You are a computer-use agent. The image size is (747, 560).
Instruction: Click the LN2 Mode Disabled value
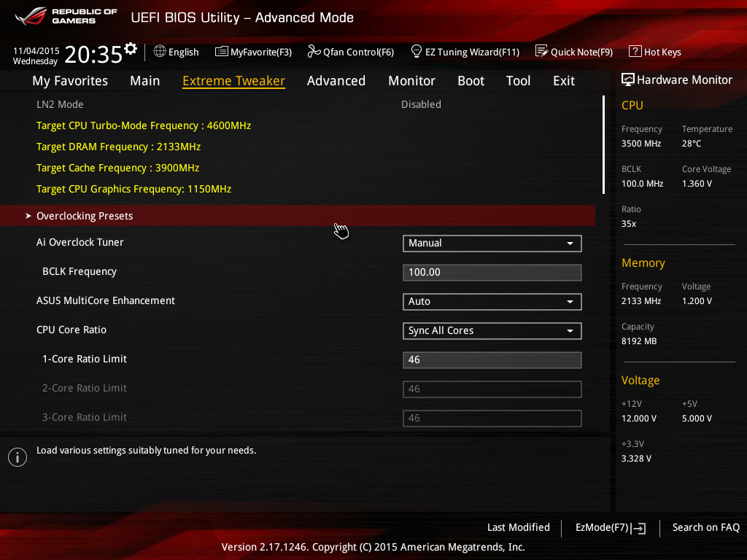(x=421, y=104)
